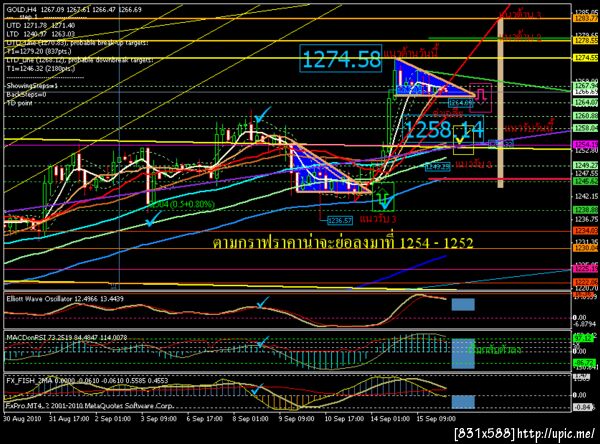600x444 pixels.
Task: Click the green 1249.27 price label
Action: 585,165
